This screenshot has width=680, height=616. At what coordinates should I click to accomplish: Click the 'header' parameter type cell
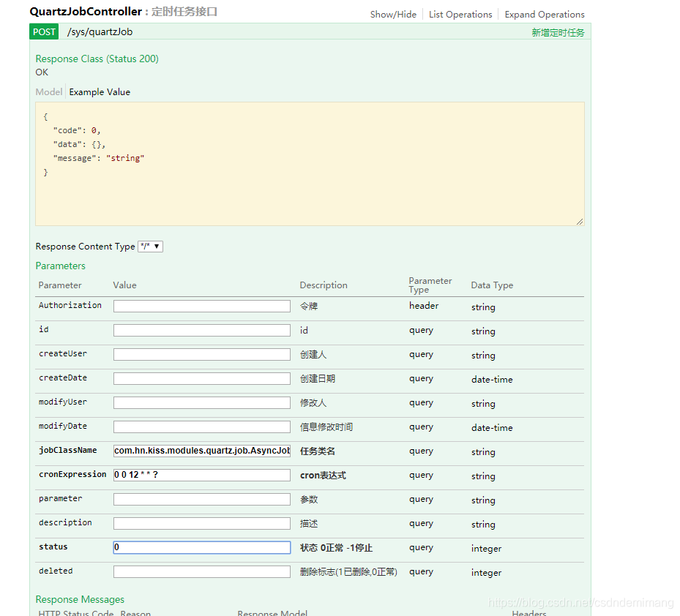click(x=424, y=306)
